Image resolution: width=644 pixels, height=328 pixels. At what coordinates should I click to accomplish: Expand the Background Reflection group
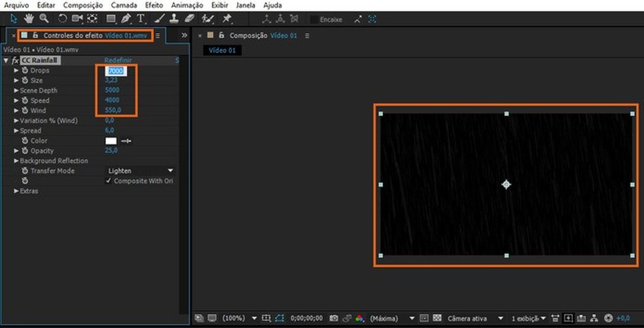[16, 161]
